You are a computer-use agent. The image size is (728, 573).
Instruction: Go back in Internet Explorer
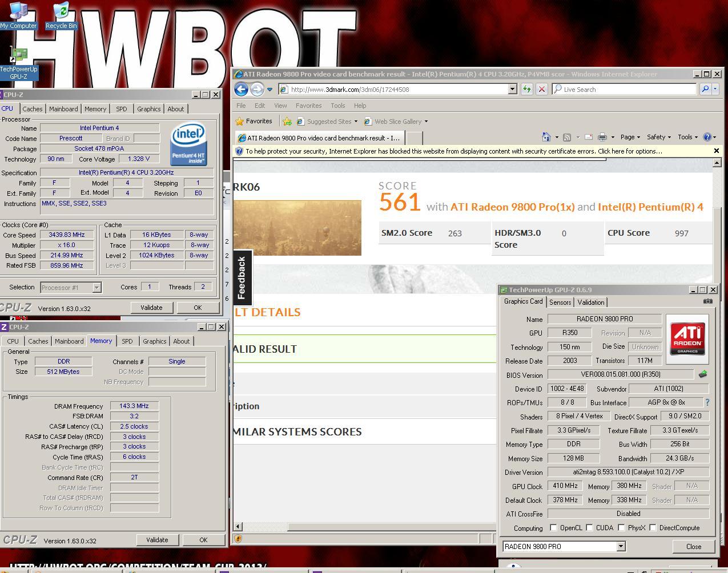(241, 89)
